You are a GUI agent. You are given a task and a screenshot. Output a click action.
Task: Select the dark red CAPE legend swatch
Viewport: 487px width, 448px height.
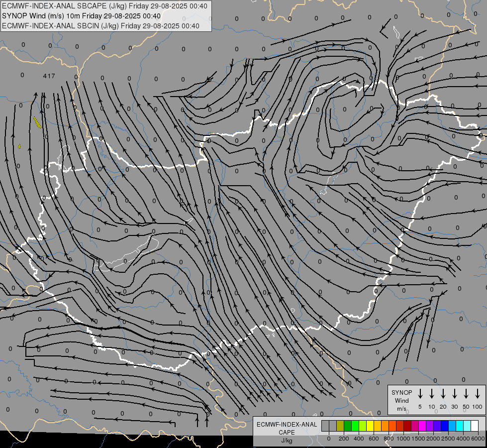407,426
